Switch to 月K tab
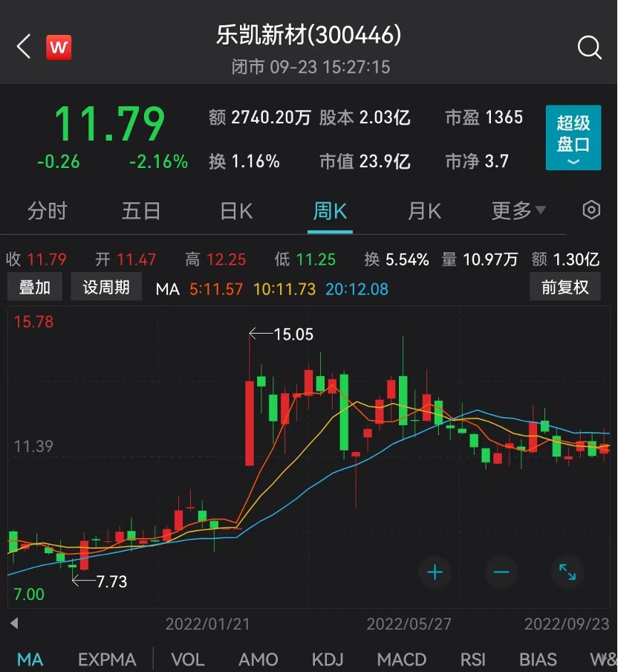 [424, 211]
